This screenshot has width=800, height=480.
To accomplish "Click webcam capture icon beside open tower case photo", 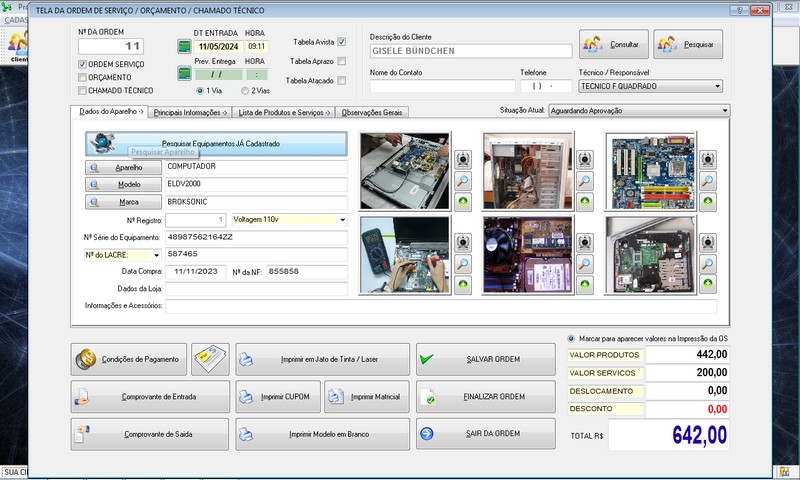I will [x=585, y=160].
